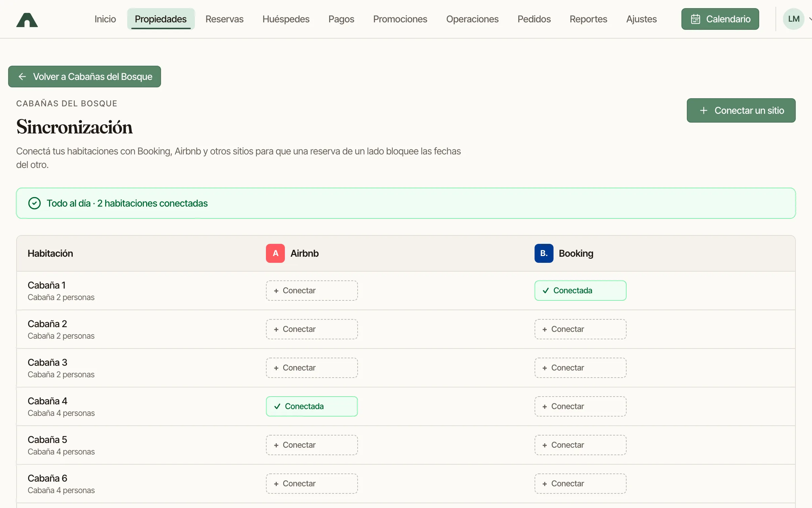Open Pedidos in top nav
Viewport: 812px width, 508px height.
[534, 19]
